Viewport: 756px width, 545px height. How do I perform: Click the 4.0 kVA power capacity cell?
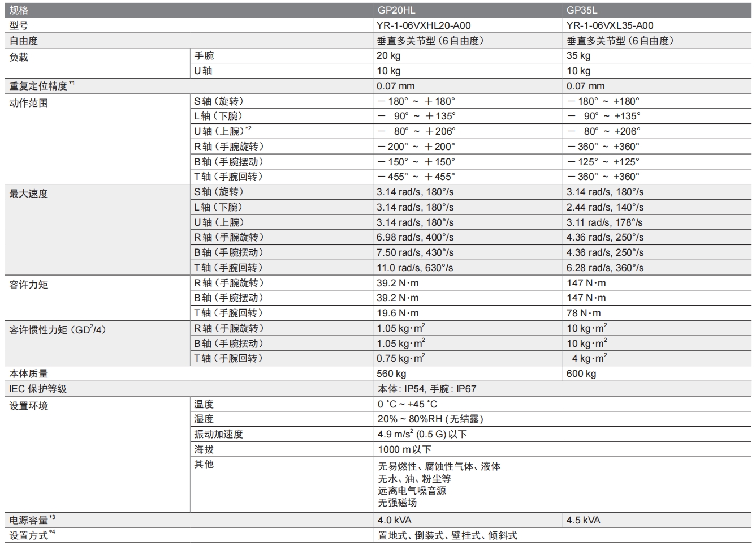(394, 520)
